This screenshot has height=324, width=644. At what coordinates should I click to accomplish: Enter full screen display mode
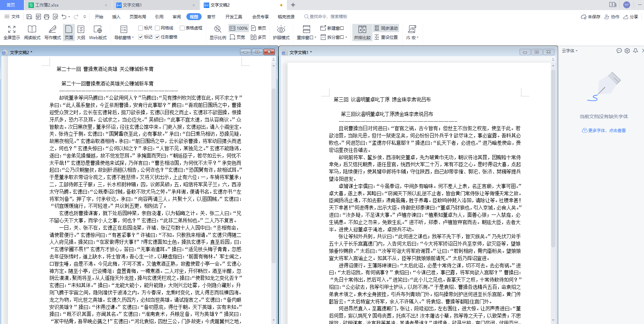click(12, 33)
